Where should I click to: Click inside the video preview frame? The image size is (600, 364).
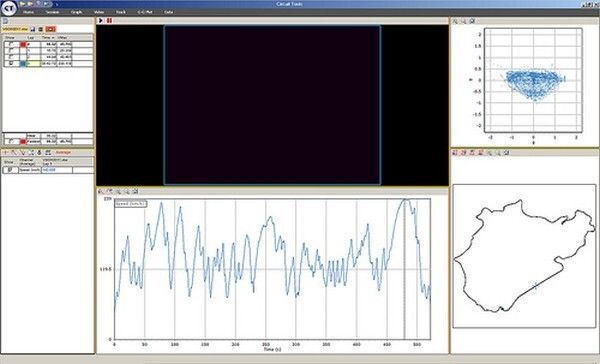click(x=272, y=105)
